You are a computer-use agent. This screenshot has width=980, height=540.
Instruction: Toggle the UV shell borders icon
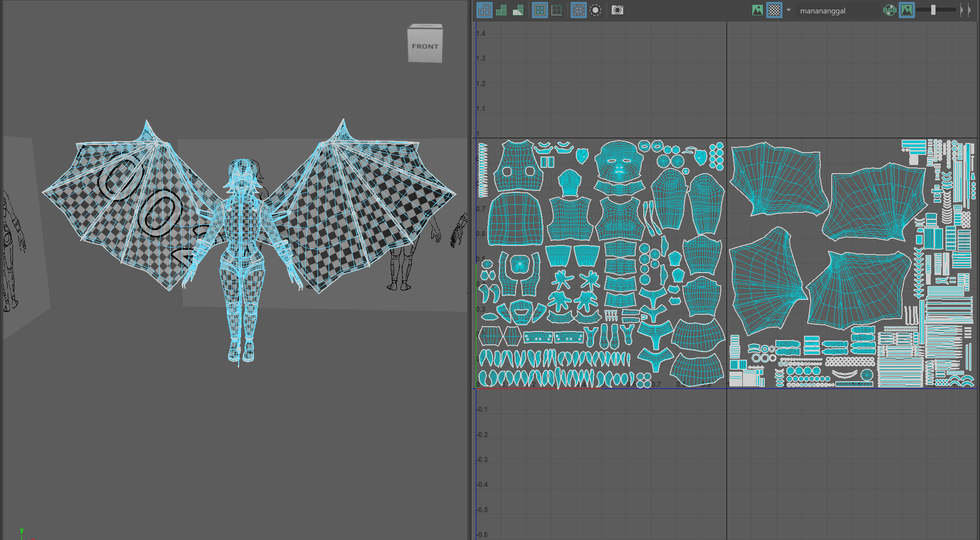coord(540,10)
